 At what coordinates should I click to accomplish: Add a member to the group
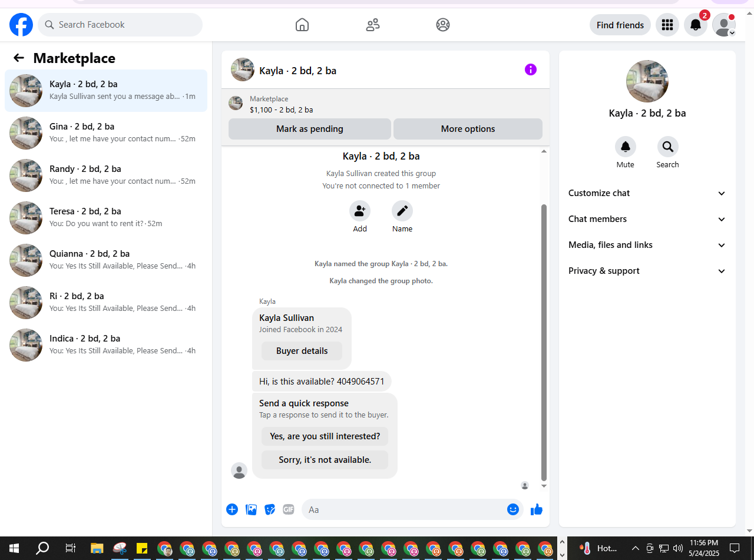(x=360, y=211)
